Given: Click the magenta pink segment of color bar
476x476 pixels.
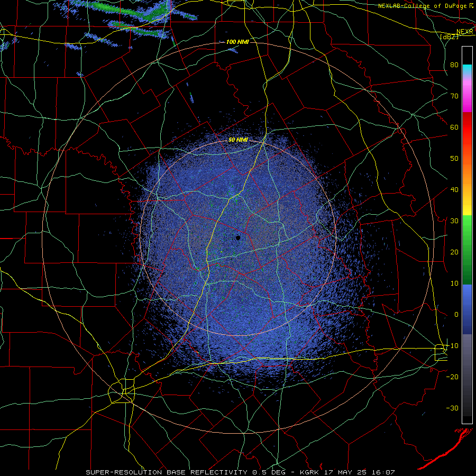Looking at the screenshot, I should (x=467, y=96).
